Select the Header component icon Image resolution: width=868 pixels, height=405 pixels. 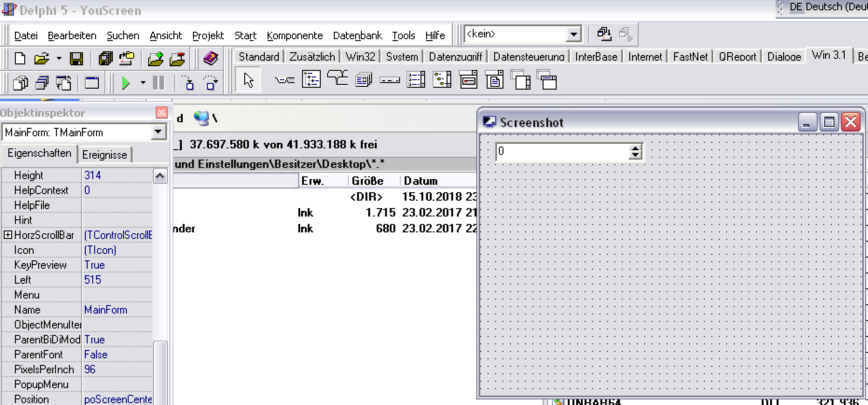390,80
